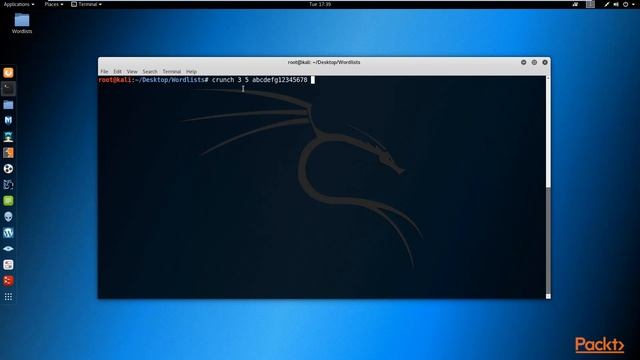Open the Places menu in the top bar

(x=54, y=4)
